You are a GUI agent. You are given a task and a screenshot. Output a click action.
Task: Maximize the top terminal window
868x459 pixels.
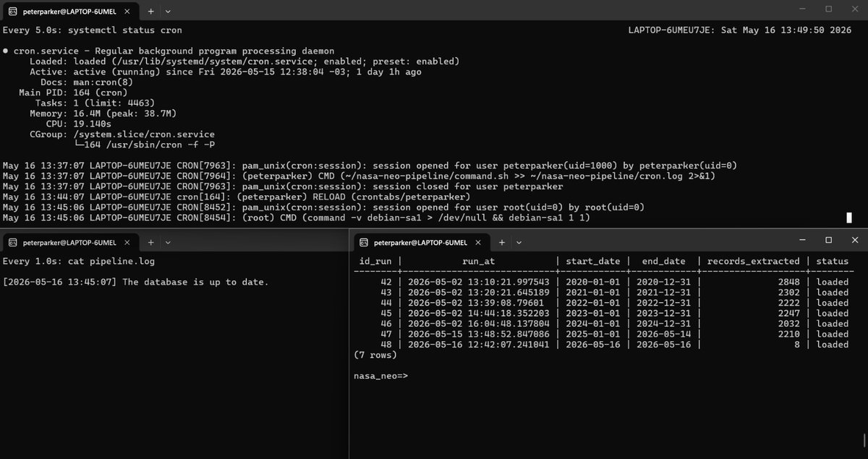click(x=828, y=9)
